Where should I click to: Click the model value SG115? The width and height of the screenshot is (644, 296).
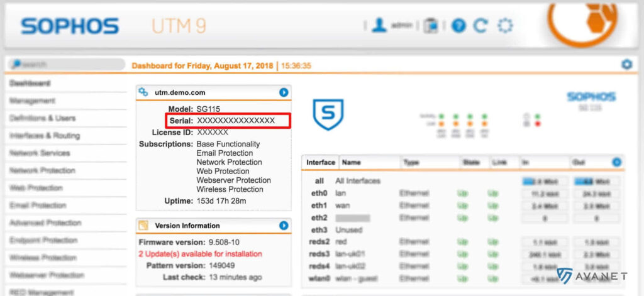tap(208, 109)
